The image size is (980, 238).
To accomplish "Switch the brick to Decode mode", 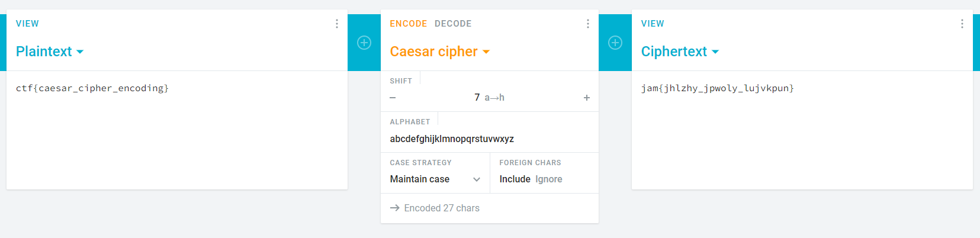I will coord(453,24).
